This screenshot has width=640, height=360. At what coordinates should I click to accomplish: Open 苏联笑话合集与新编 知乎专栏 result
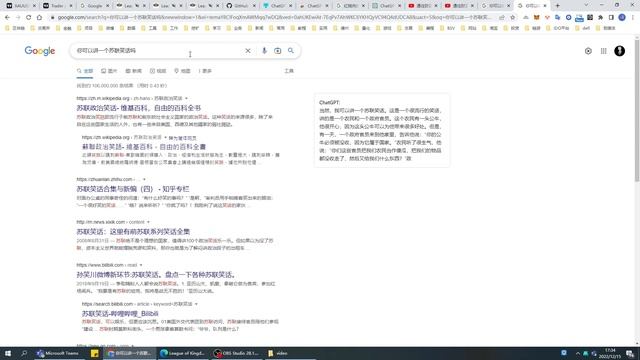point(133,189)
